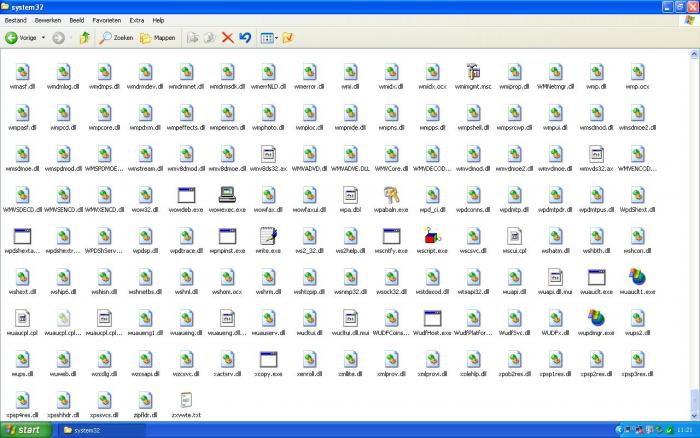Open the Favorieten menu
Image resolution: width=700 pixels, height=438 pixels.
click(x=107, y=21)
